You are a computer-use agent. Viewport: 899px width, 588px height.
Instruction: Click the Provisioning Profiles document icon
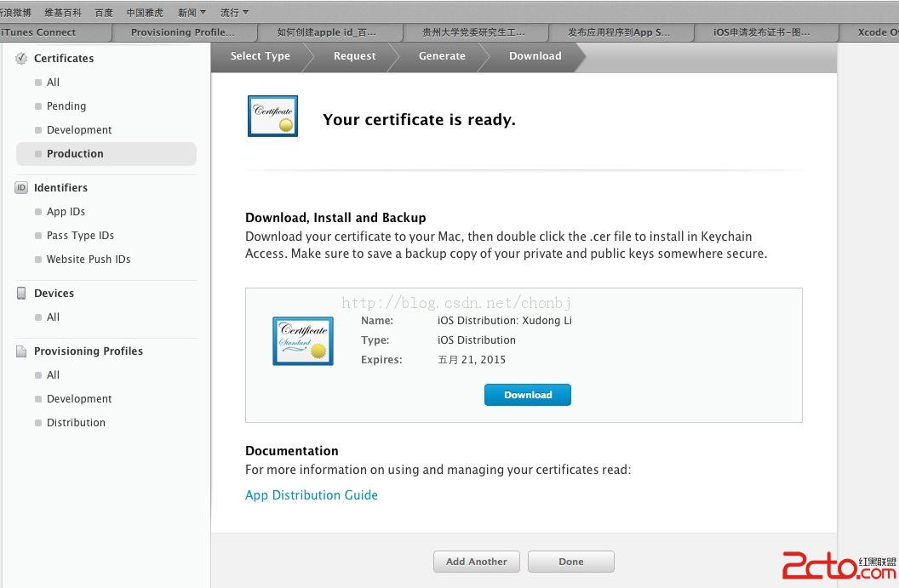(x=21, y=351)
